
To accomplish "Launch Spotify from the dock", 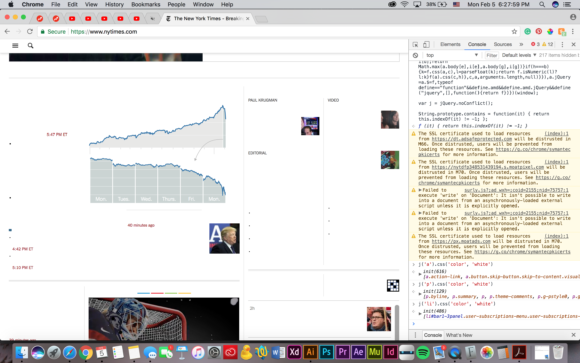I will [422, 352].
